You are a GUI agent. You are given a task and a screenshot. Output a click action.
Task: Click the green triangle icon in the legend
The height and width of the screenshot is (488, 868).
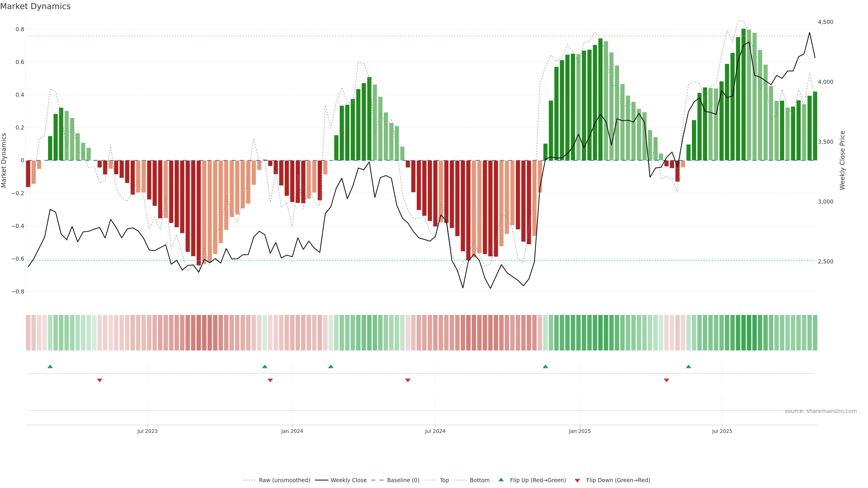tap(501, 480)
